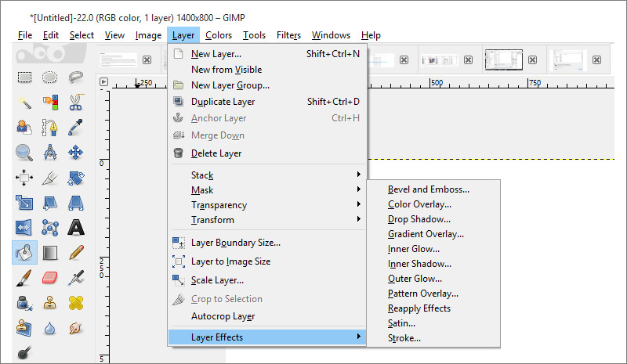Select the Blend gradient tool
627x364 pixels.
click(x=50, y=252)
